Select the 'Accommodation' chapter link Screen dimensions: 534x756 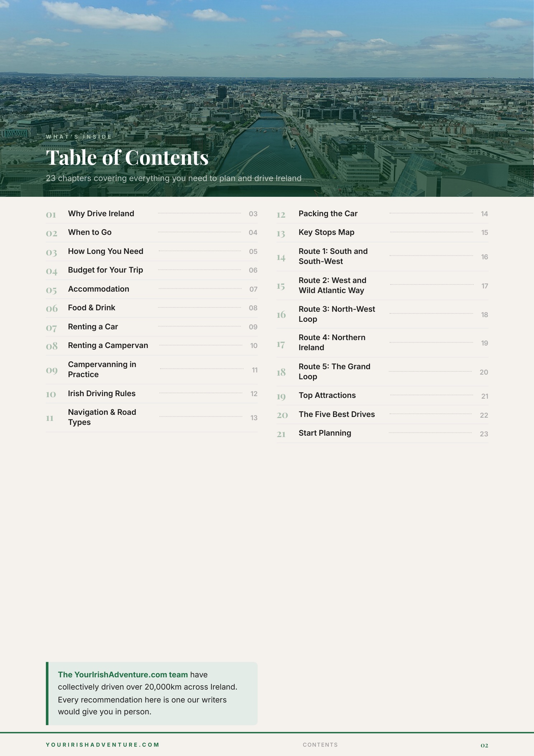tap(151, 289)
